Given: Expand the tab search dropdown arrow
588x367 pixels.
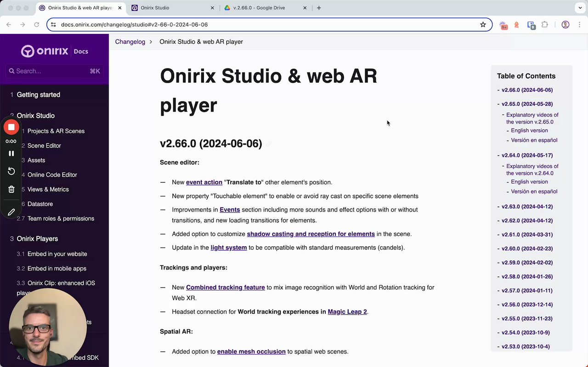Looking at the screenshot, I should [579, 8].
